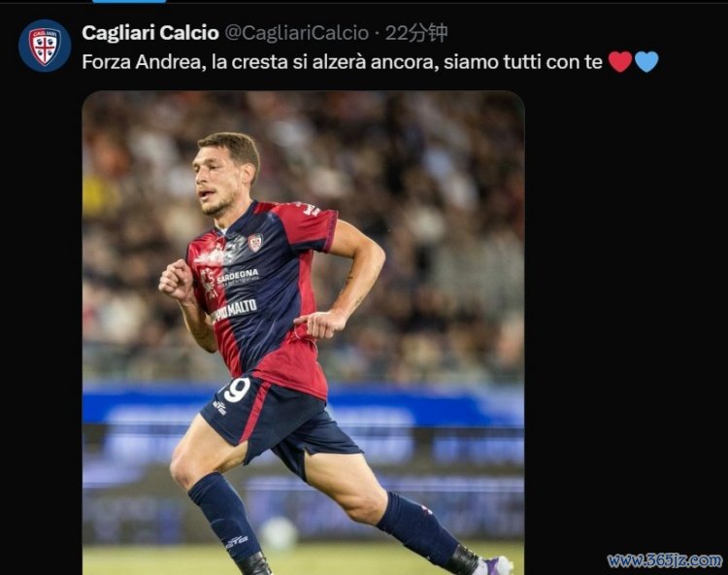Image resolution: width=728 pixels, height=575 pixels.
Task: Click the Sardegna sponsor logo on shirt
Action: point(238,276)
